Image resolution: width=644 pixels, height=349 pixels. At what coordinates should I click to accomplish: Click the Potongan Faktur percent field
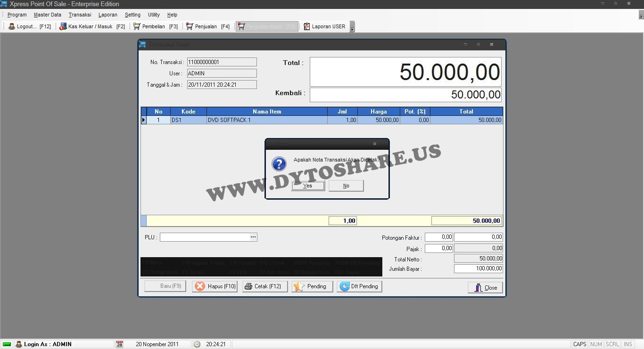(x=439, y=237)
